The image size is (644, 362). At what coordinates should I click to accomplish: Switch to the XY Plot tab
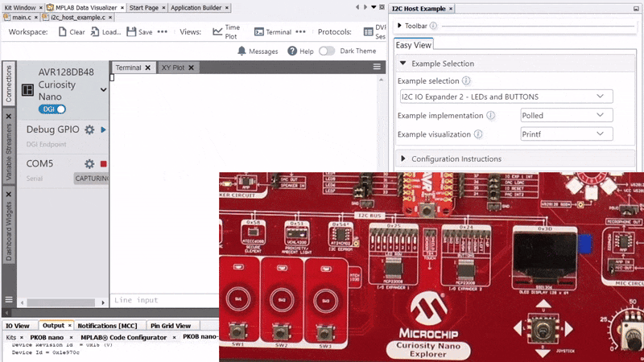pyautogui.click(x=173, y=68)
